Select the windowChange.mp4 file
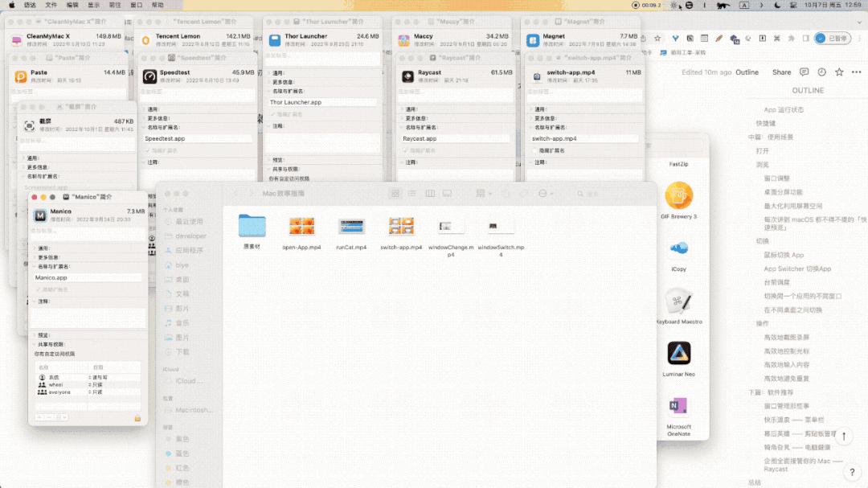Viewport: 868px width, 488px height. pos(451,226)
